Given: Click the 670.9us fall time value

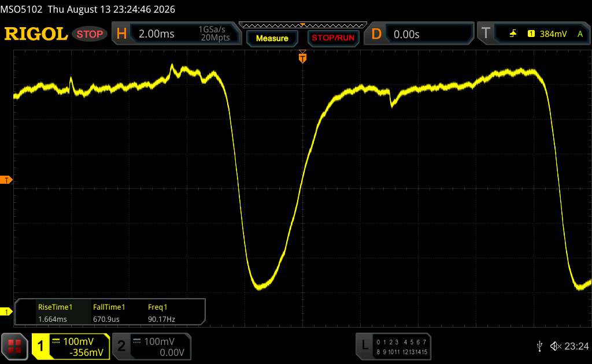Looking at the screenshot, I should [106, 319].
